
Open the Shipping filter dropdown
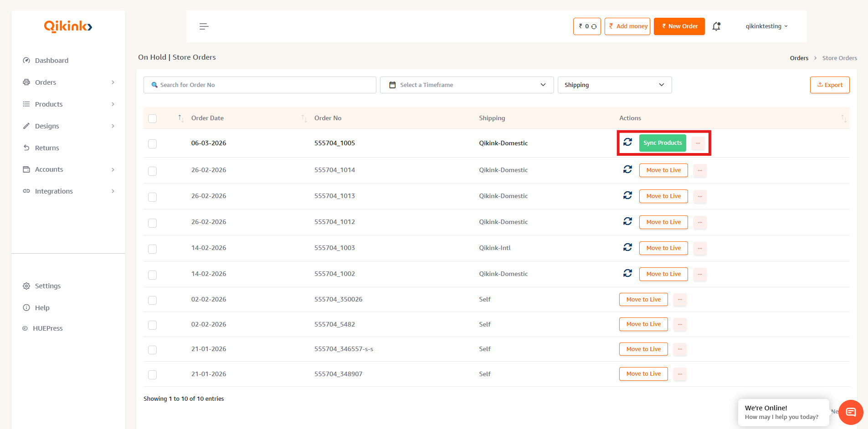tap(614, 85)
